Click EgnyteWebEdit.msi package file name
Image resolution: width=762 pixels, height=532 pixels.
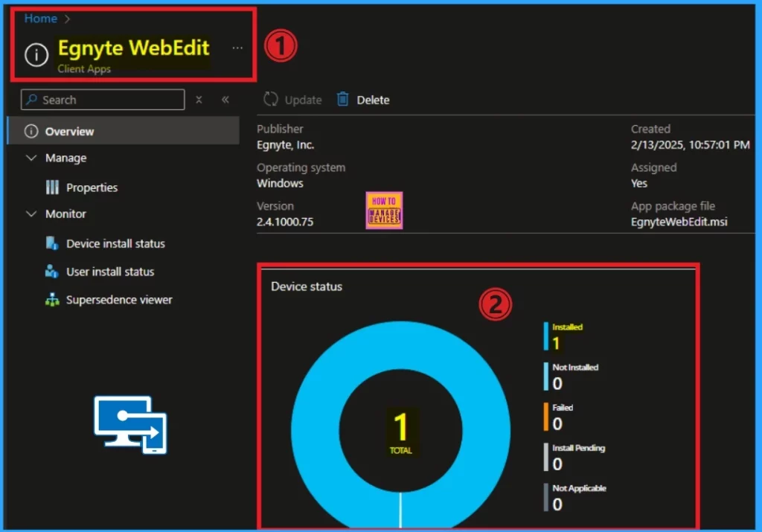click(x=679, y=222)
